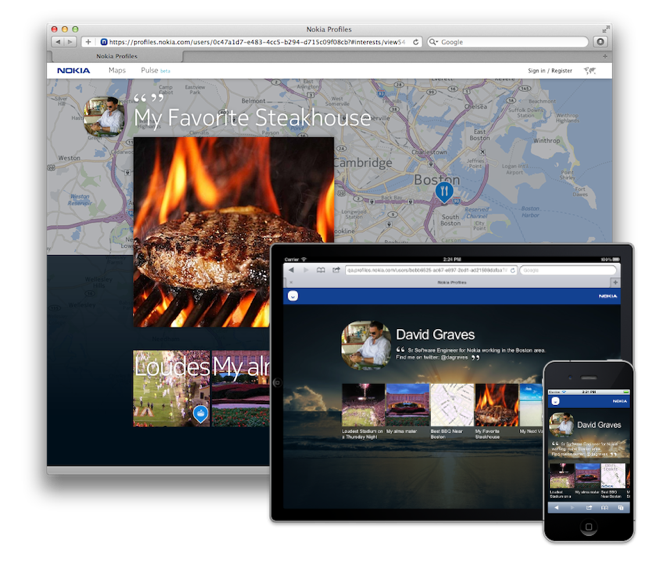This screenshot has width=665, height=563.
Task: Tap bookmarks book icon in iPad Safari
Action: tap(321, 270)
